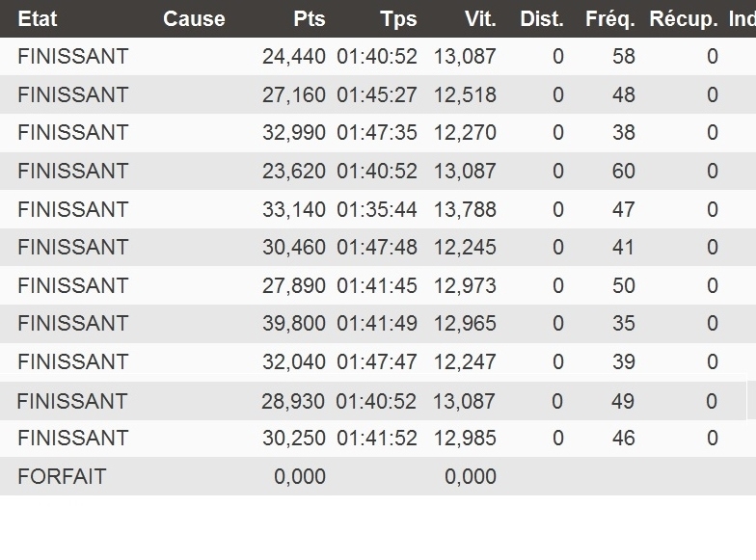Select the points cell 30,460
Image resolution: width=756 pixels, height=560 pixels.
[x=293, y=247]
